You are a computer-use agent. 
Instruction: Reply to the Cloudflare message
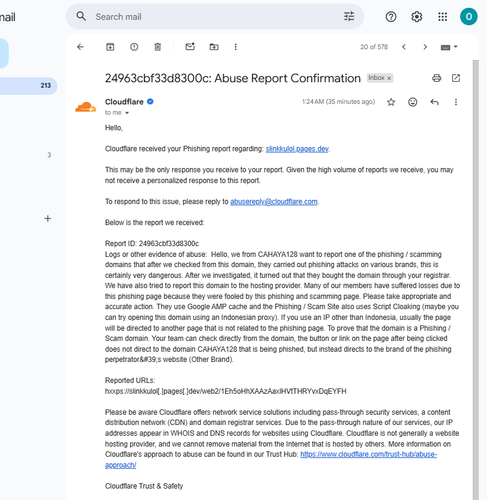point(434,102)
